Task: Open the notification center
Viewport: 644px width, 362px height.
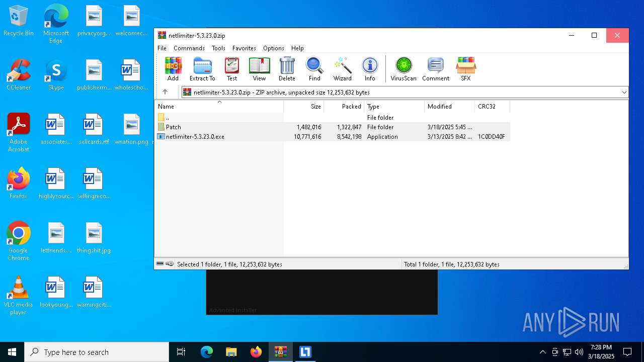Action: tap(627, 352)
